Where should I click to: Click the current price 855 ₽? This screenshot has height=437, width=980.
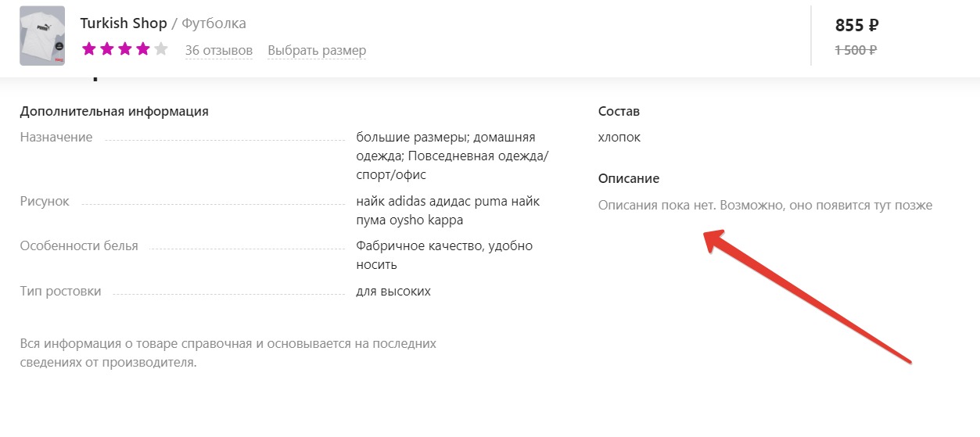pyautogui.click(x=856, y=25)
